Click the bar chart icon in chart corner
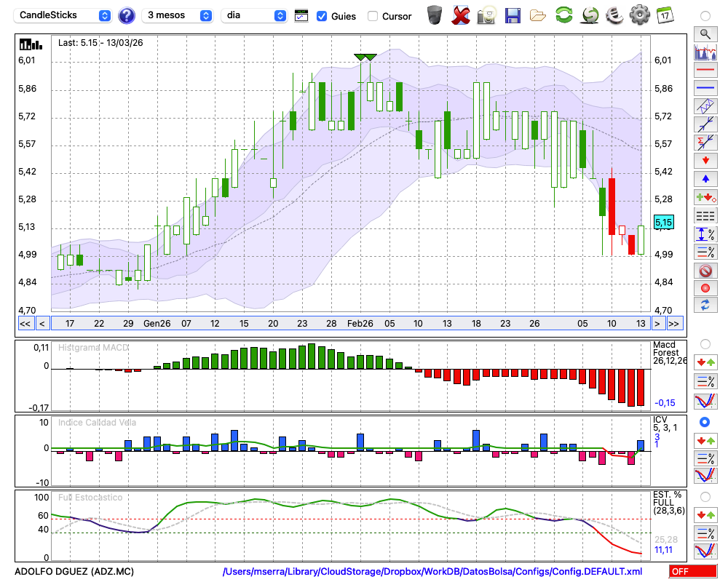 31,44
